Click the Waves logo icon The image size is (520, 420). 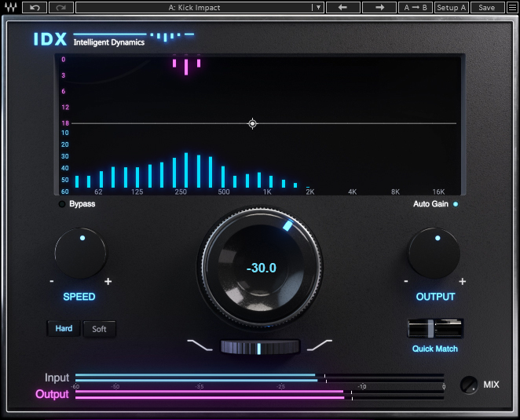pyautogui.click(x=10, y=8)
